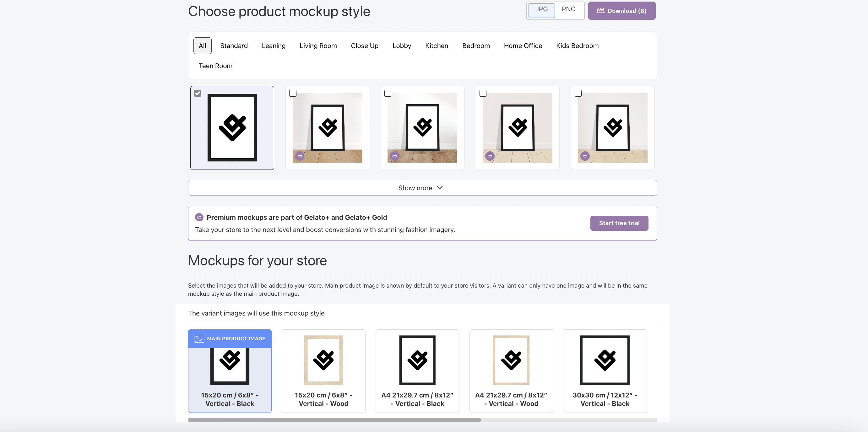Expand mockup list with Show more

coord(422,188)
